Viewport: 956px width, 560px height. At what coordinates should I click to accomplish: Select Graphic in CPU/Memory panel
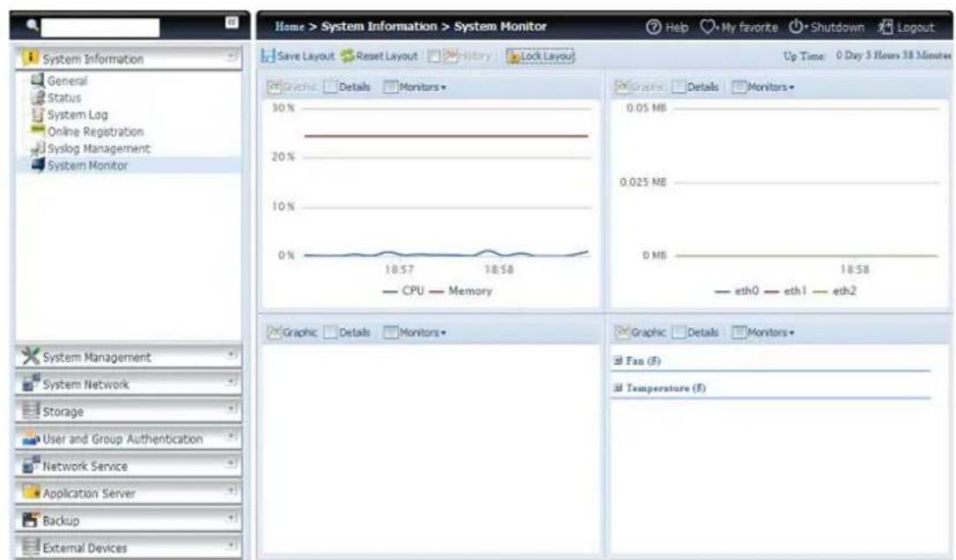pos(292,87)
